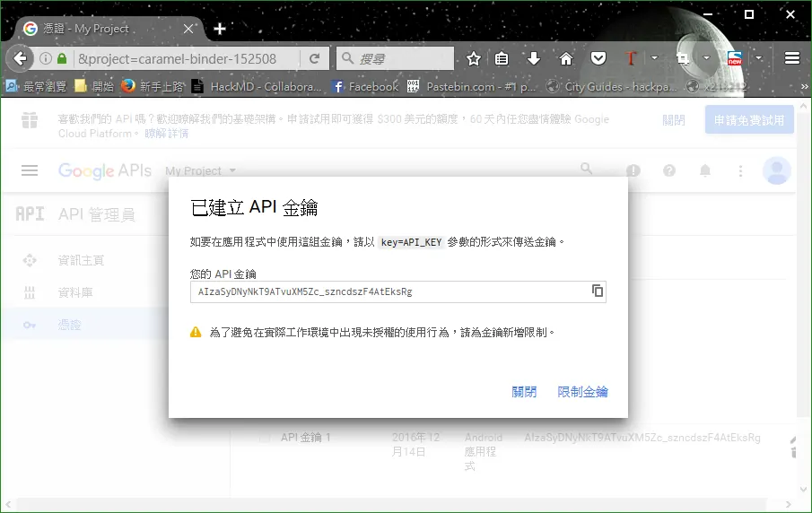The height and width of the screenshot is (513, 812).
Task: Open the Firefox hamburger menu
Action: point(791,58)
